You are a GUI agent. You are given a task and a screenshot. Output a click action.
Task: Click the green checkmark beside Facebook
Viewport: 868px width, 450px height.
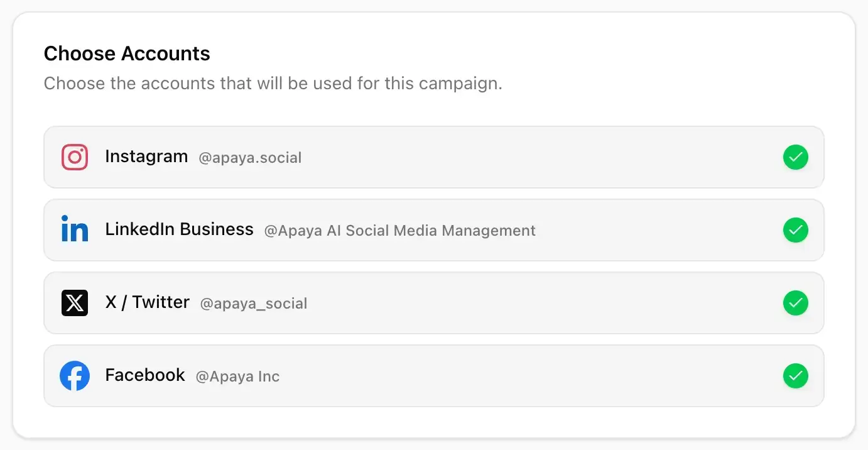pyautogui.click(x=796, y=376)
